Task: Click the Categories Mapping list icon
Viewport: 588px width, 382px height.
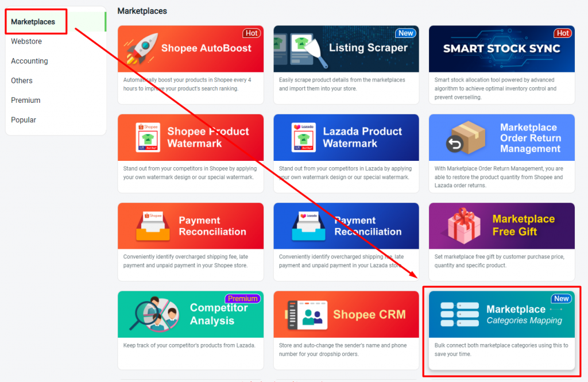Action: point(459,314)
